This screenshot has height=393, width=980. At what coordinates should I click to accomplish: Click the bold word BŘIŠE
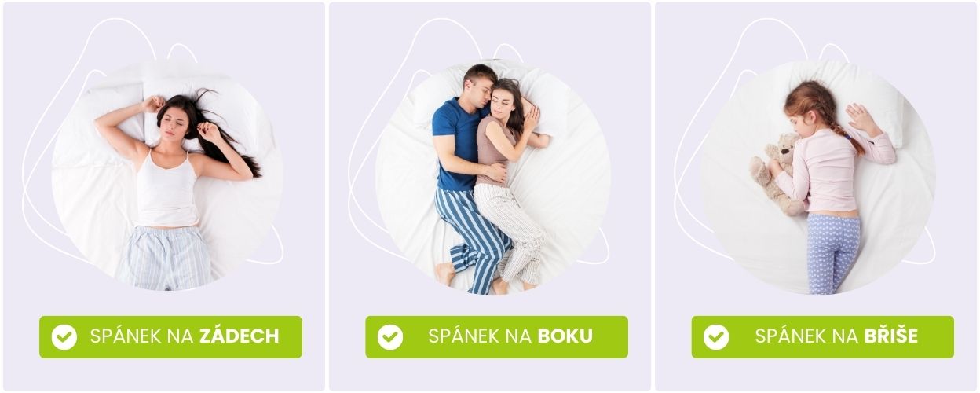[890, 336]
